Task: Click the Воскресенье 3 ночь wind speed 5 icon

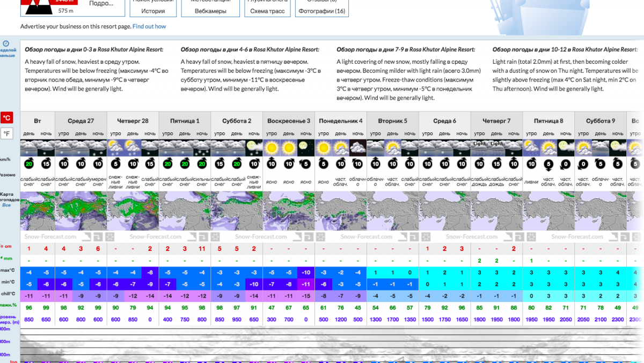Action: tap(306, 164)
